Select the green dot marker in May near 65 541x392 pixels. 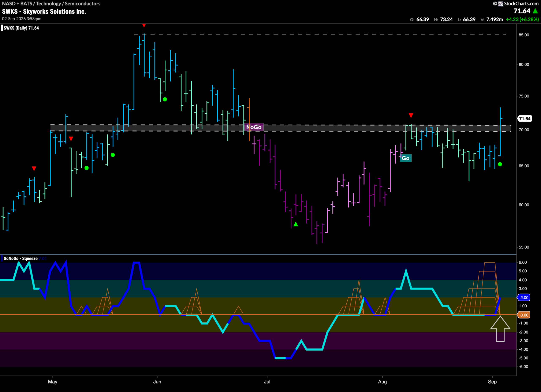[x=87, y=168]
